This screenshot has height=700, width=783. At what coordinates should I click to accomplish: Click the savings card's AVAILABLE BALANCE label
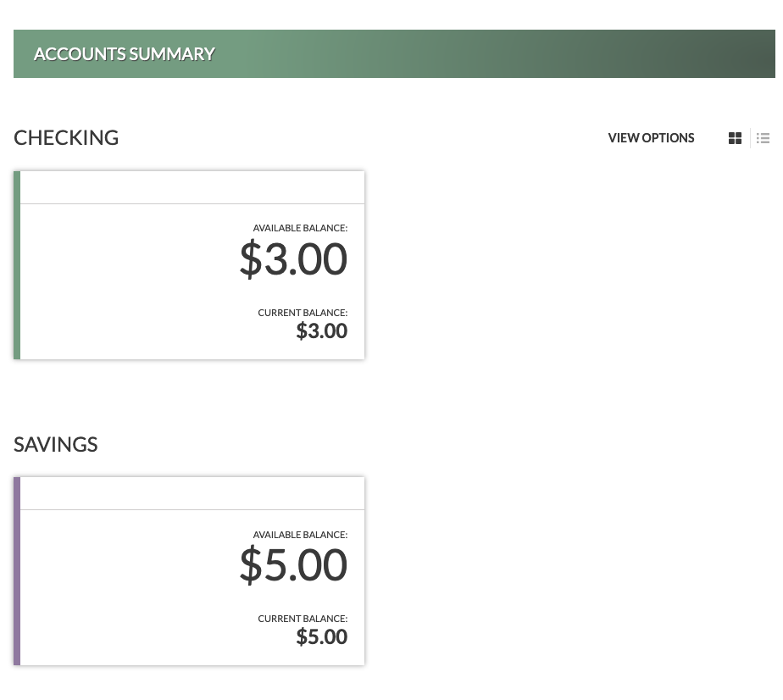300,535
